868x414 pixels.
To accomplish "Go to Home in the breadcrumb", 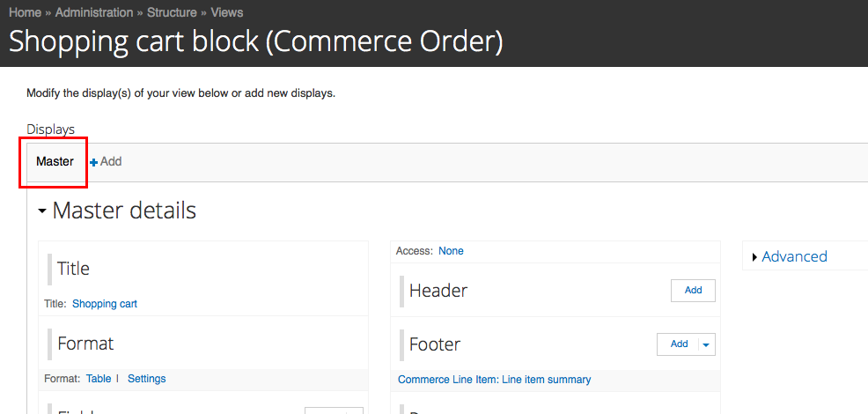I will (25, 12).
